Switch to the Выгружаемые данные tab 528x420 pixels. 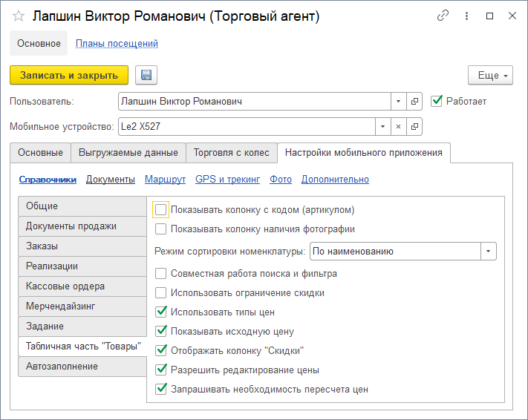tap(128, 153)
